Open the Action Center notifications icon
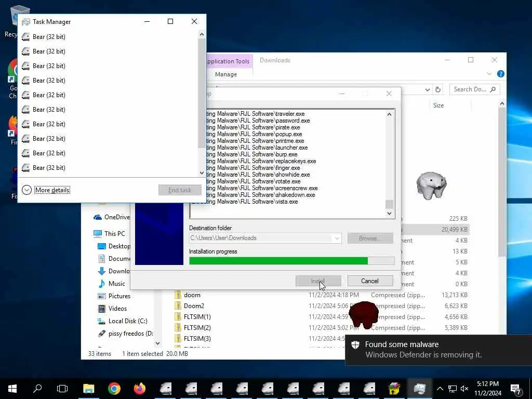Image resolution: width=532 pixels, height=399 pixels. point(516,389)
